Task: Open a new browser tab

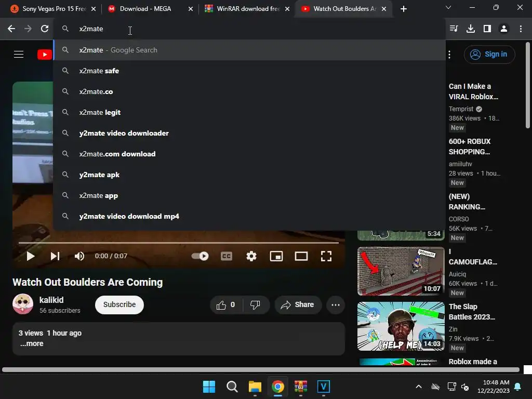Action: coord(403,9)
